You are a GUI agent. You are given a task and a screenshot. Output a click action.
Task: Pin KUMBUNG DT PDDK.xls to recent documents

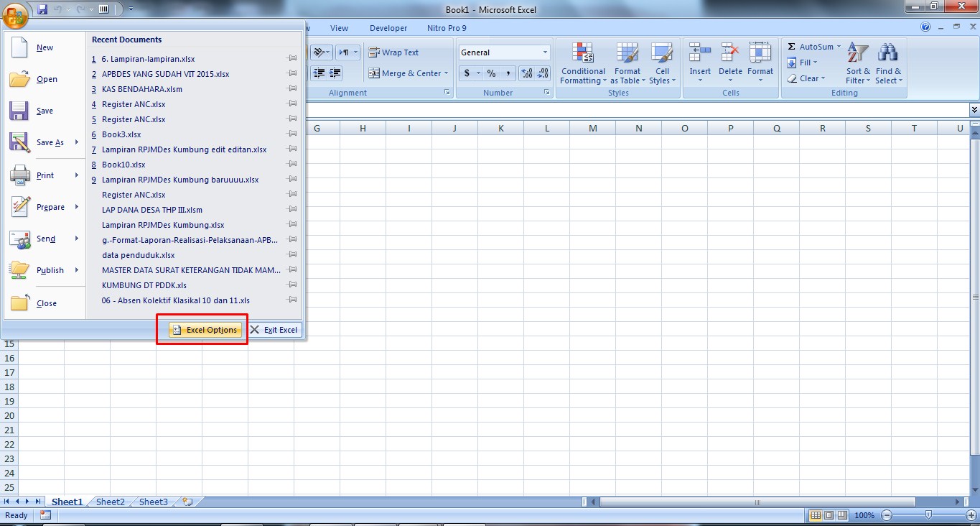[292, 285]
